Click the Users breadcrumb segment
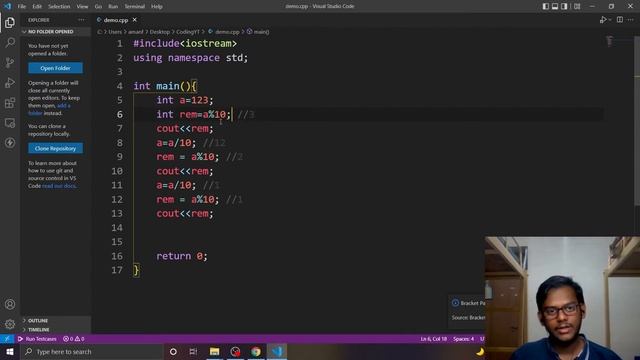This screenshot has height=360, width=640. pyautogui.click(x=115, y=31)
